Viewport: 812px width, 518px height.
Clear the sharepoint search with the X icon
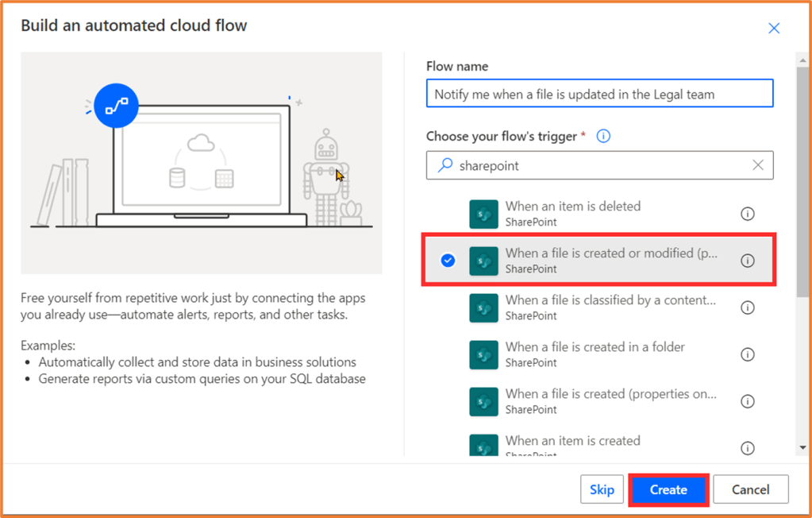click(x=757, y=165)
